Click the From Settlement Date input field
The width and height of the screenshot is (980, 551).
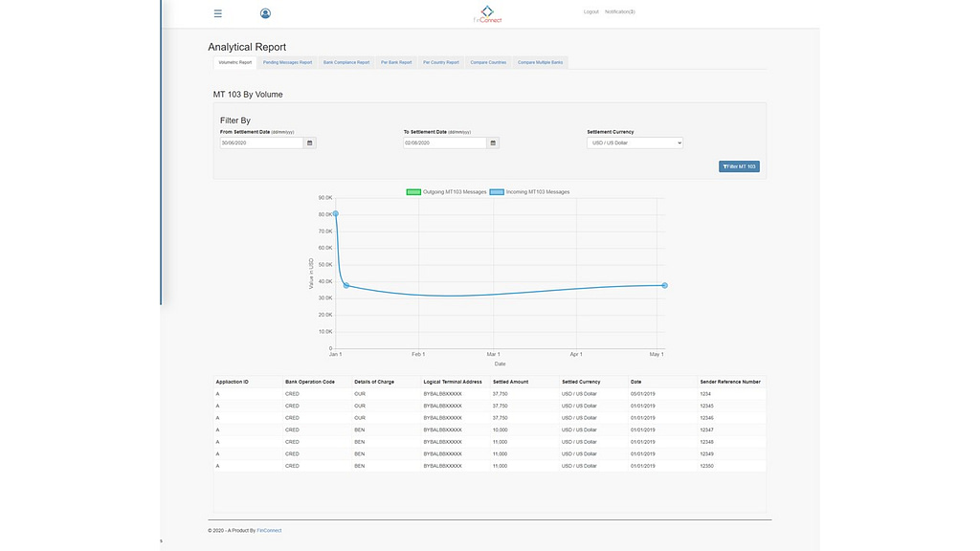[261, 143]
